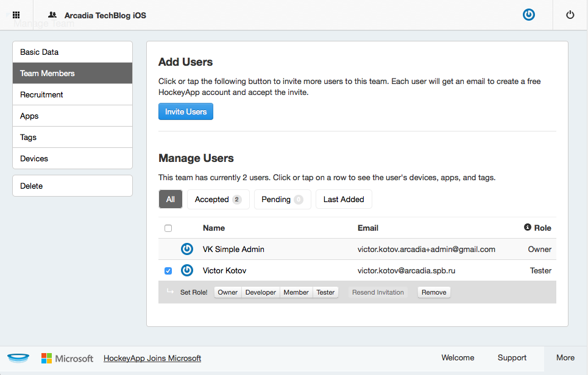Click the power sign-out icon
The image size is (588, 375).
pyautogui.click(x=570, y=15)
